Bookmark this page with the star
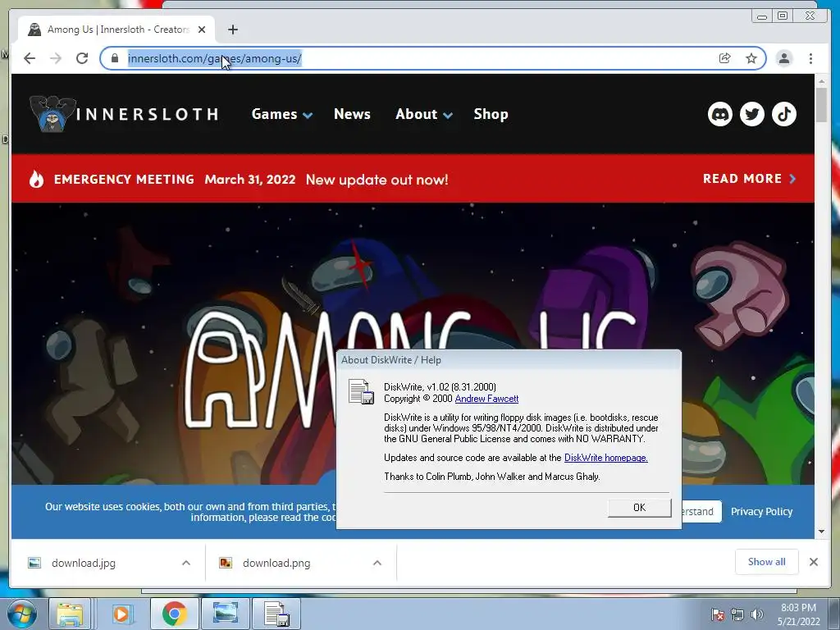Viewport: 840px width, 630px height. tap(751, 58)
